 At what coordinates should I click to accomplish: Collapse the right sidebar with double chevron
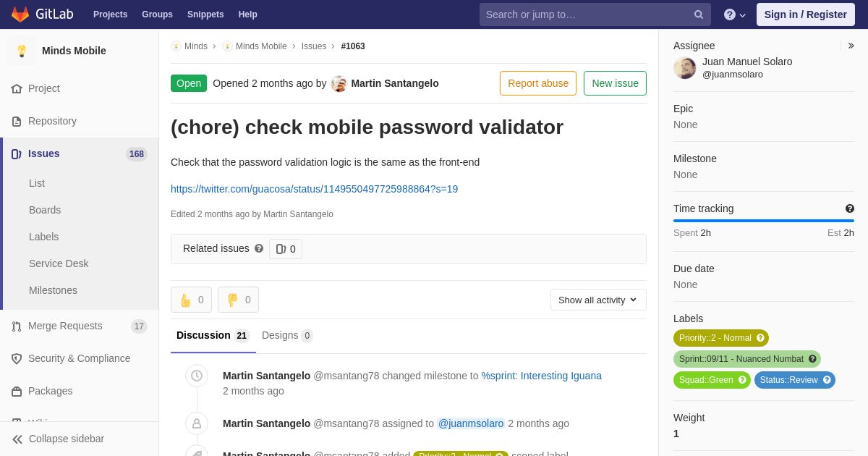point(851,46)
